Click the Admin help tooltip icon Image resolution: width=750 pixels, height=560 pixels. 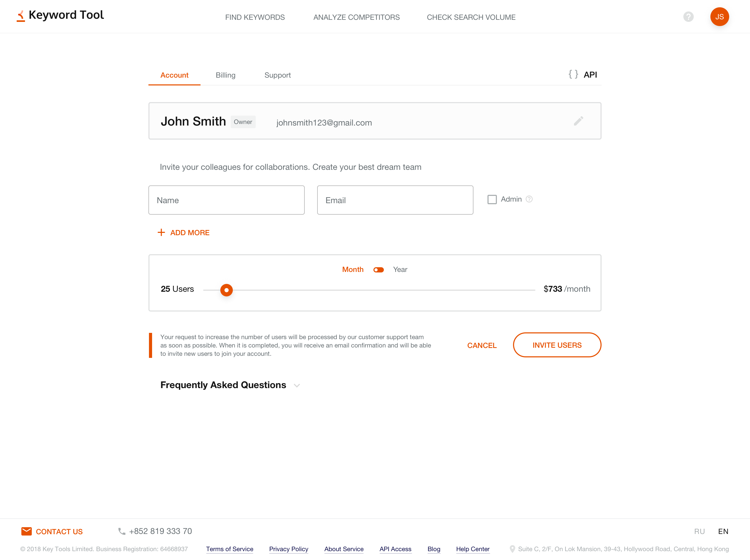[529, 199]
